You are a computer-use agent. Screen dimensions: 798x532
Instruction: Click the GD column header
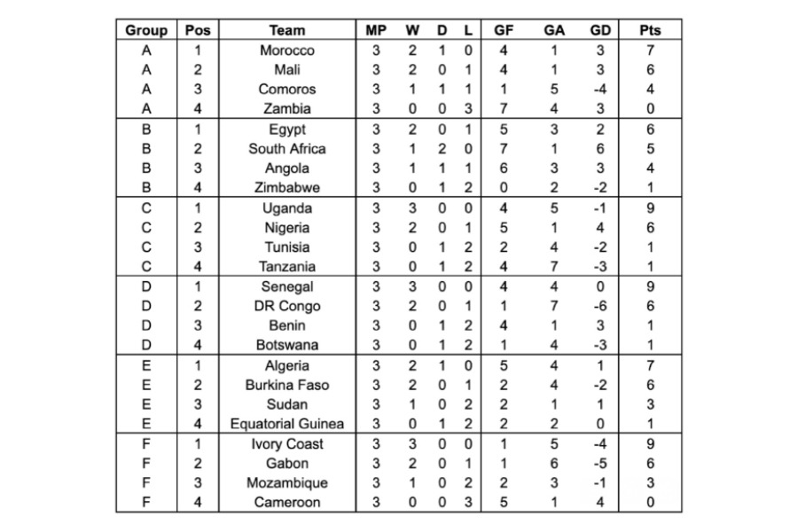600,30
